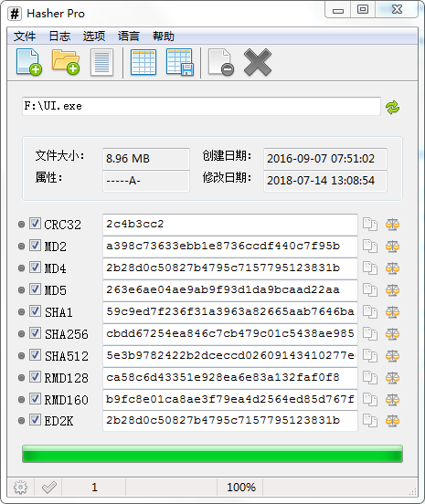Click the checkmark icon in status bar

pyautogui.click(x=49, y=488)
